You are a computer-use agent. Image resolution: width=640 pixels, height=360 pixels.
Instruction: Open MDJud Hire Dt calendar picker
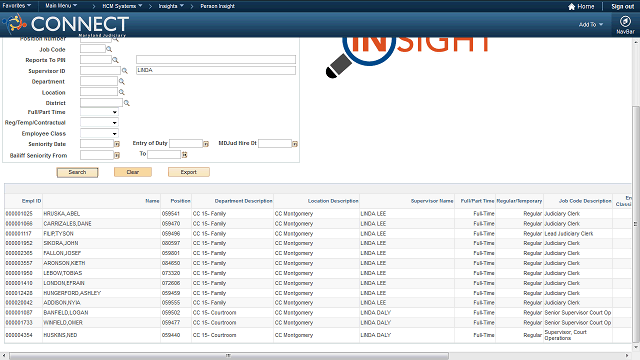[295, 144]
